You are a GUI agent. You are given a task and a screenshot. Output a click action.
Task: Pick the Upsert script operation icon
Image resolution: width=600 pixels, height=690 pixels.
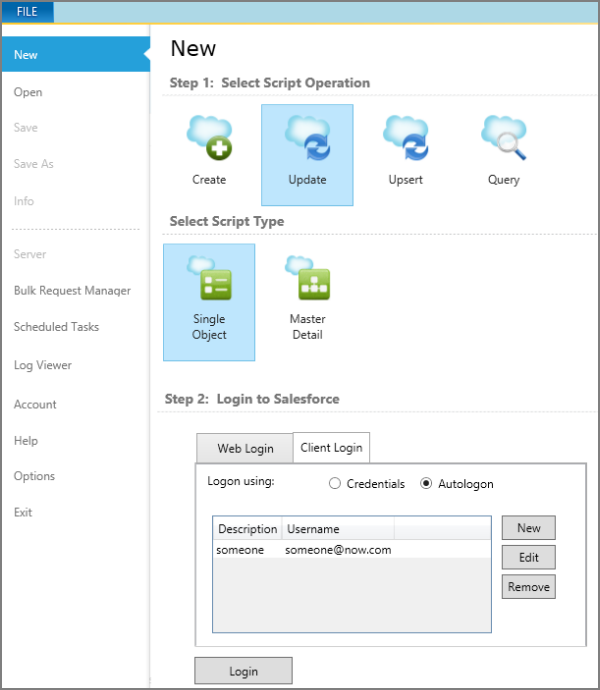pos(405,138)
